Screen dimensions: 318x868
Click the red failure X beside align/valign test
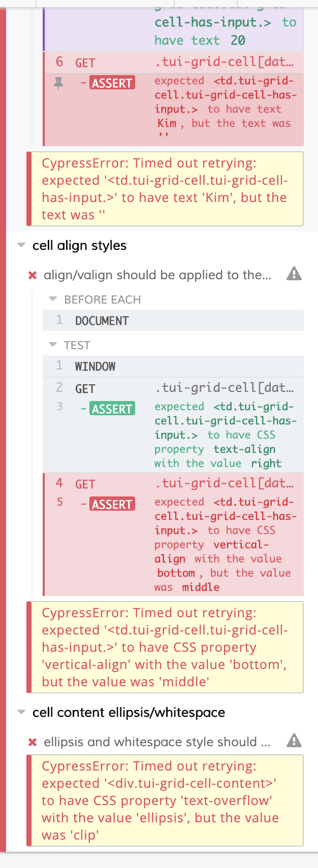click(33, 275)
